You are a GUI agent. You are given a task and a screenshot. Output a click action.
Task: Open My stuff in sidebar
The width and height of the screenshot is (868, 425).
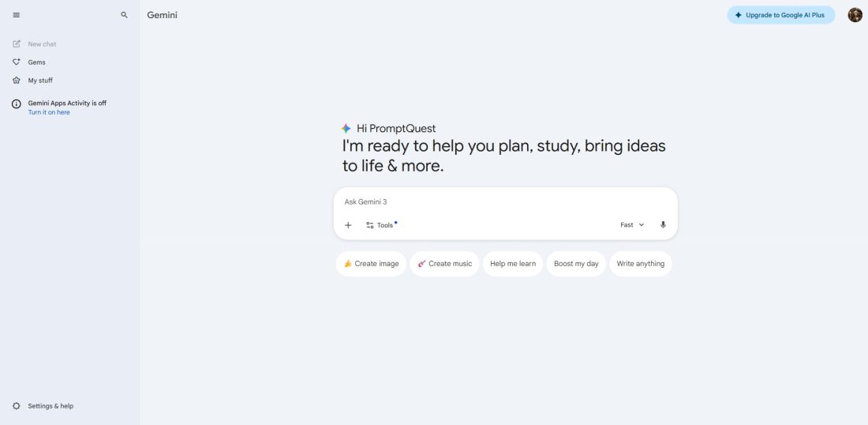[x=39, y=81]
